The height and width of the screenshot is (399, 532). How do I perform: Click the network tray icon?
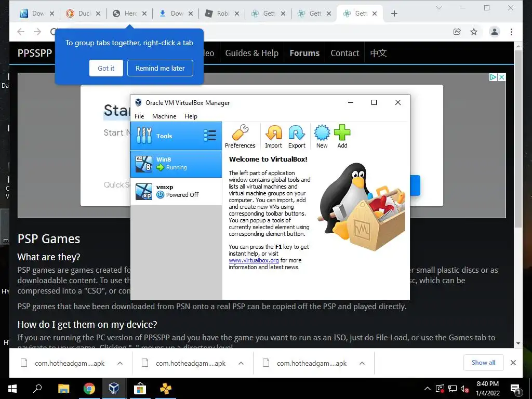pos(453,389)
